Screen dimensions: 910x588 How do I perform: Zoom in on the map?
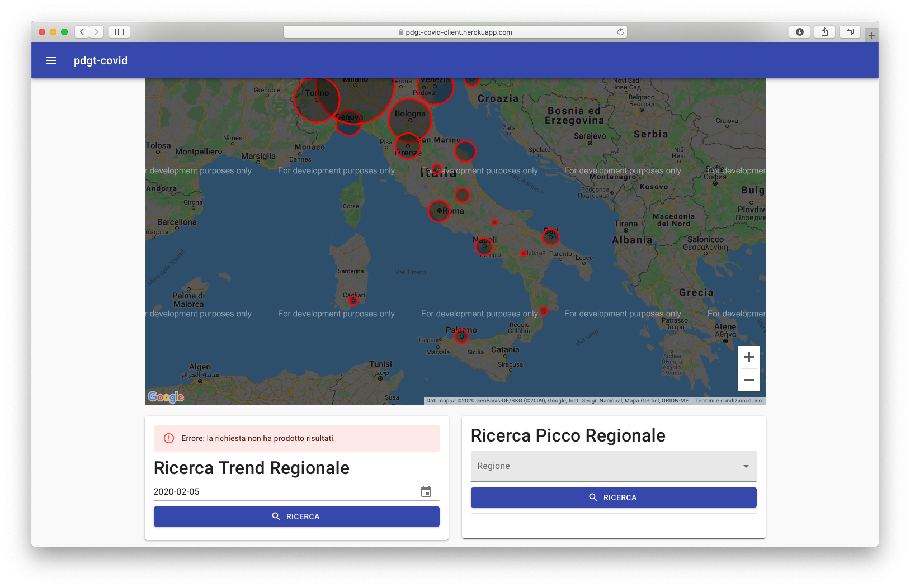[749, 357]
